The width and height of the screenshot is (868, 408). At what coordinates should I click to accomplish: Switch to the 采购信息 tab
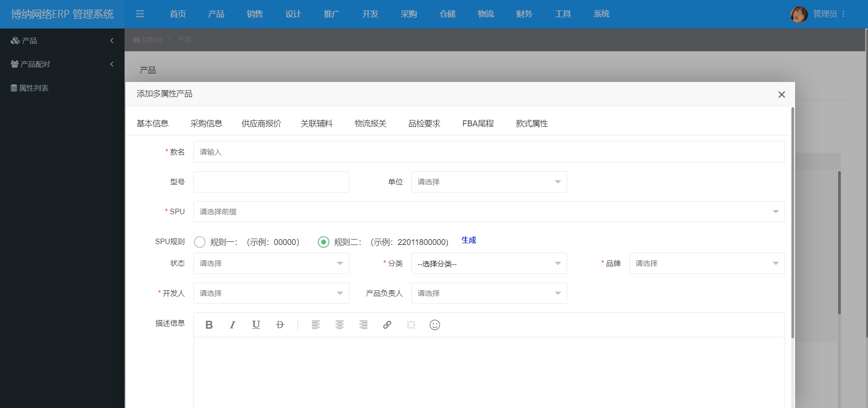[206, 124]
